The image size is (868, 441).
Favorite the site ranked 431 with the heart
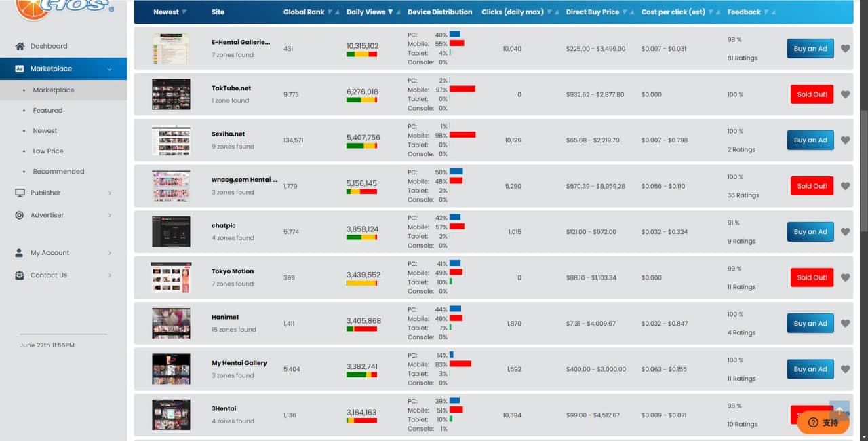click(x=845, y=49)
